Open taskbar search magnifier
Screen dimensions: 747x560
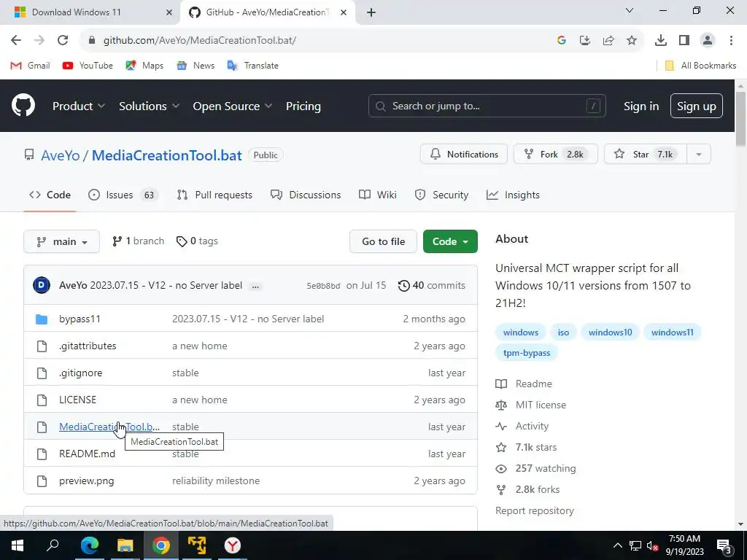click(53, 545)
